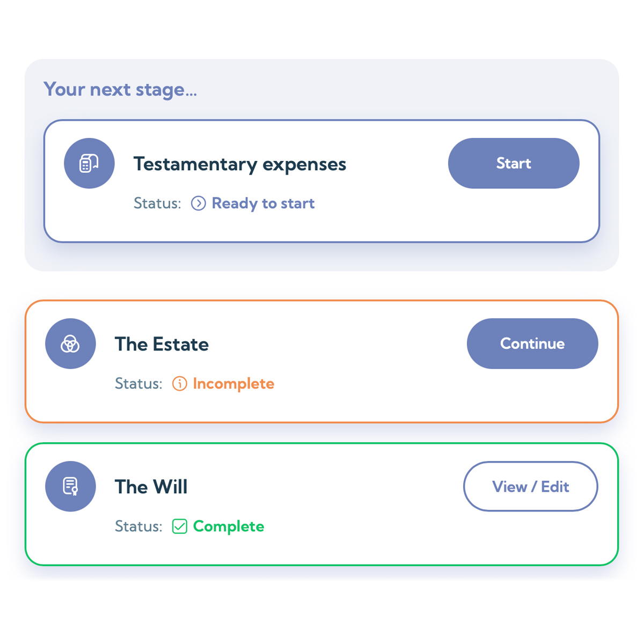The width and height of the screenshot is (644, 644).
Task: Click The Estate overlapping circles icon
Action: point(70,343)
